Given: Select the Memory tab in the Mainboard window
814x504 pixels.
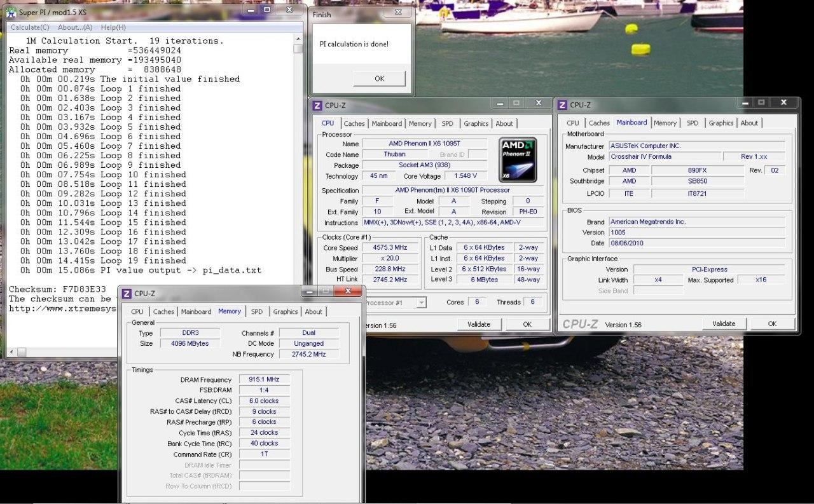Looking at the screenshot, I should coord(665,123).
